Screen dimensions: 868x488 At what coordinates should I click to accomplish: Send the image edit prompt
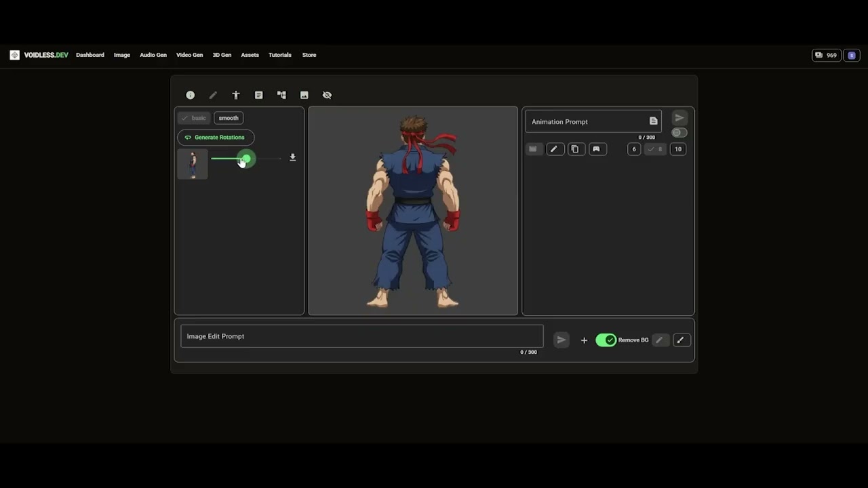pos(561,340)
